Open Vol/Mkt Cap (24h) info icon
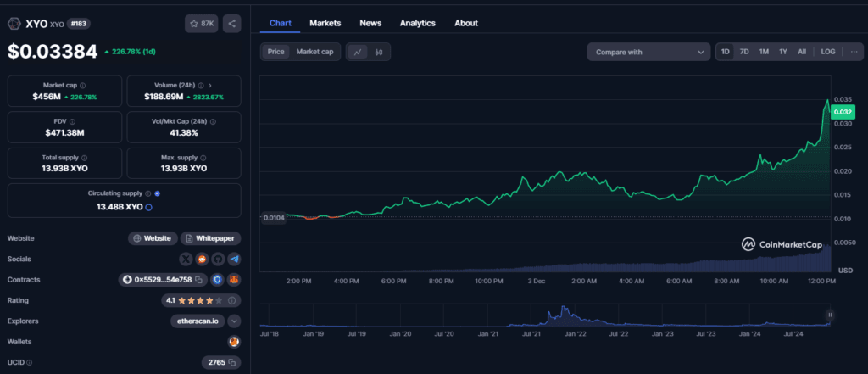 pos(214,121)
